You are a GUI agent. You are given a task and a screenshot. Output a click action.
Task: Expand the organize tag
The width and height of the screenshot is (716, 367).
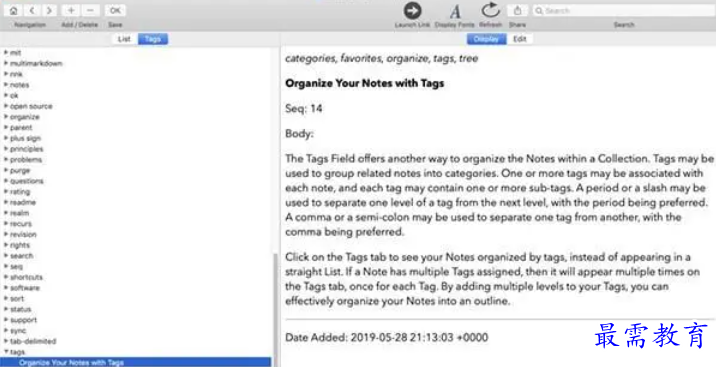(x=6, y=116)
